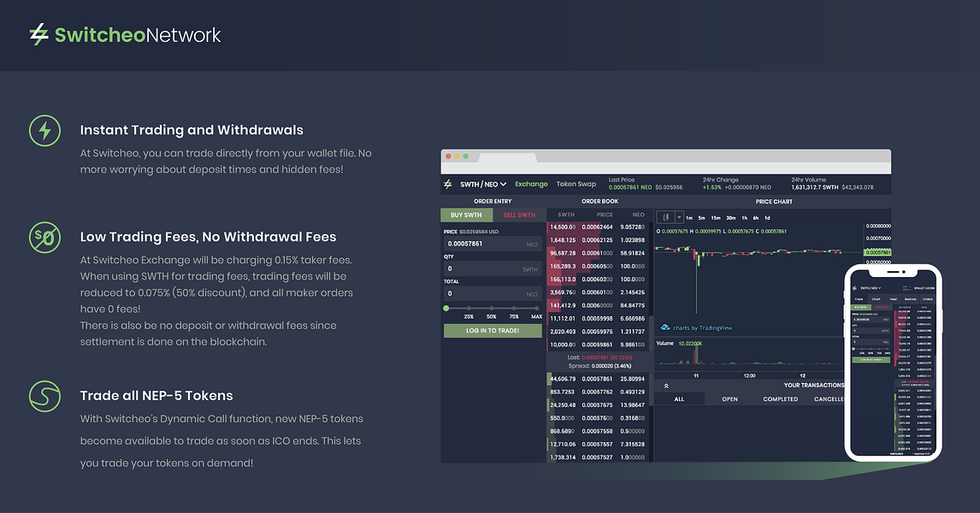Click the price input field with 0.00057861
Image resolution: width=980 pixels, height=513 pixels.
click(493, 244)
